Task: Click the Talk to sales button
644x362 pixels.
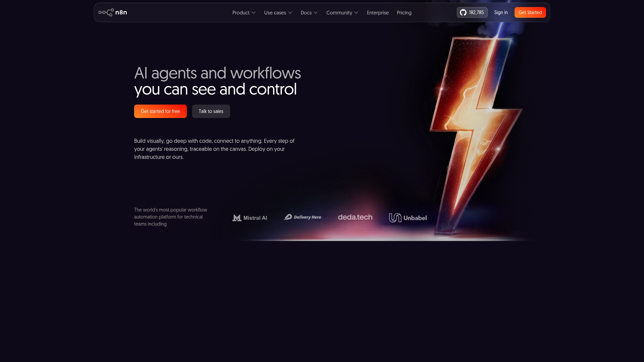Action: click(x=211, y=111)
